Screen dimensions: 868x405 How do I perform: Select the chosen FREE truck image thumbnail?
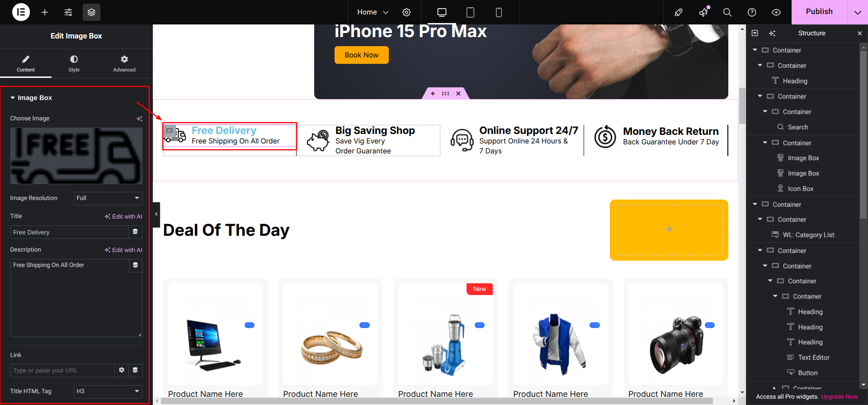[76, 156]
